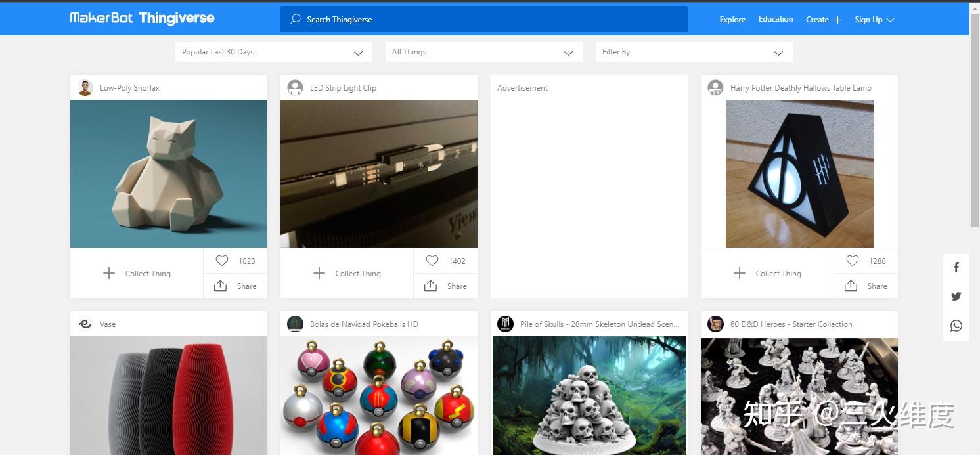Open Pile of Skulls 28mm Skeleton title
The width and height of the screenshot is (980, 455).
coord(600,324)
